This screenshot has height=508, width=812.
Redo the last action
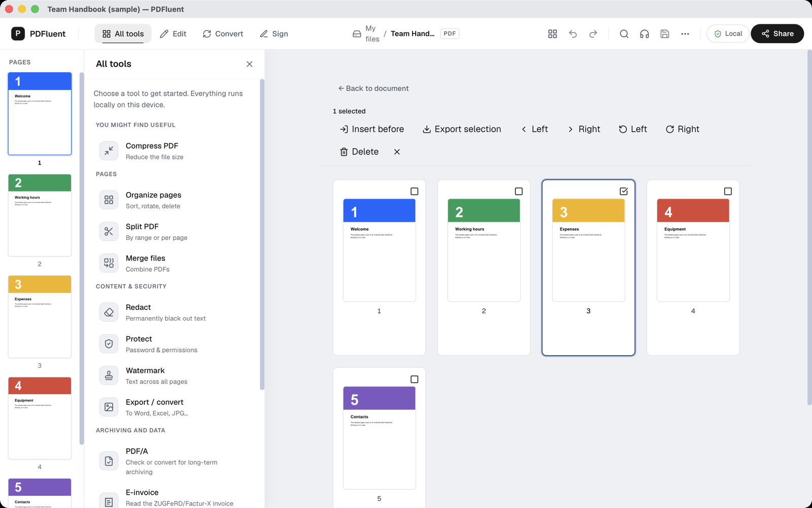593,34
